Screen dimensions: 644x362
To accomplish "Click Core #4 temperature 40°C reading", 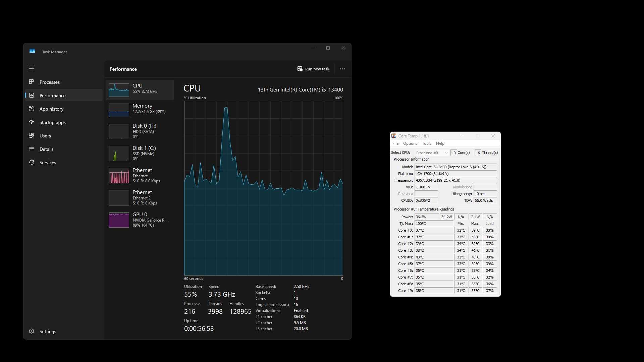I will [x=434, y=257].
